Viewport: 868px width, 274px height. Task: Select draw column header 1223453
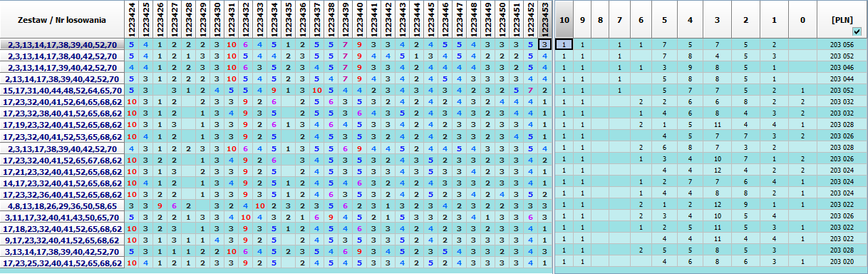544,19
